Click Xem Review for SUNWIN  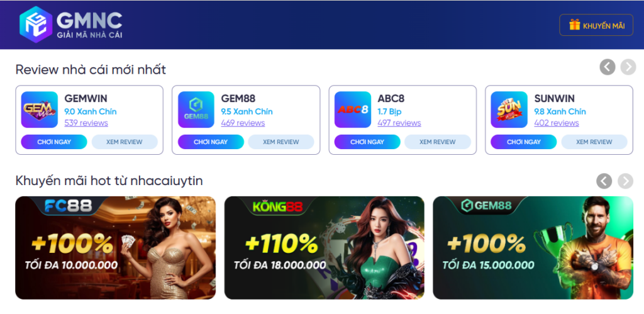pyautogui.click(x=594, y=142)
